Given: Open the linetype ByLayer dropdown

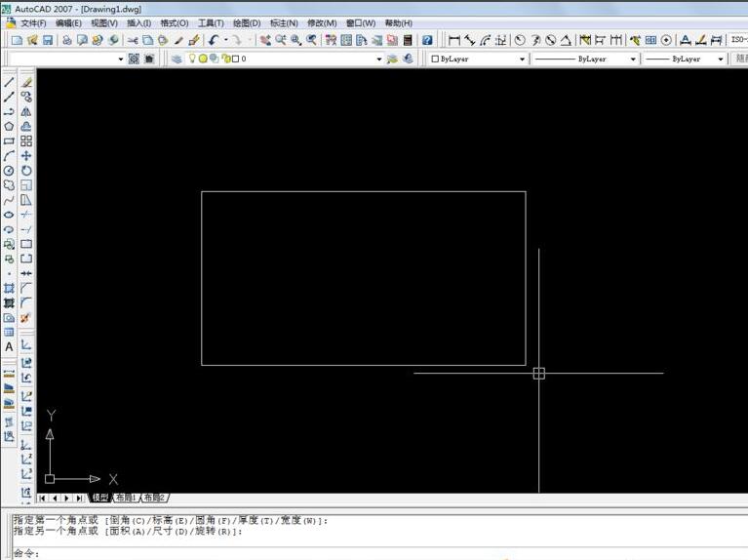Looking at the screenshot, I should (x=633, y=60).
